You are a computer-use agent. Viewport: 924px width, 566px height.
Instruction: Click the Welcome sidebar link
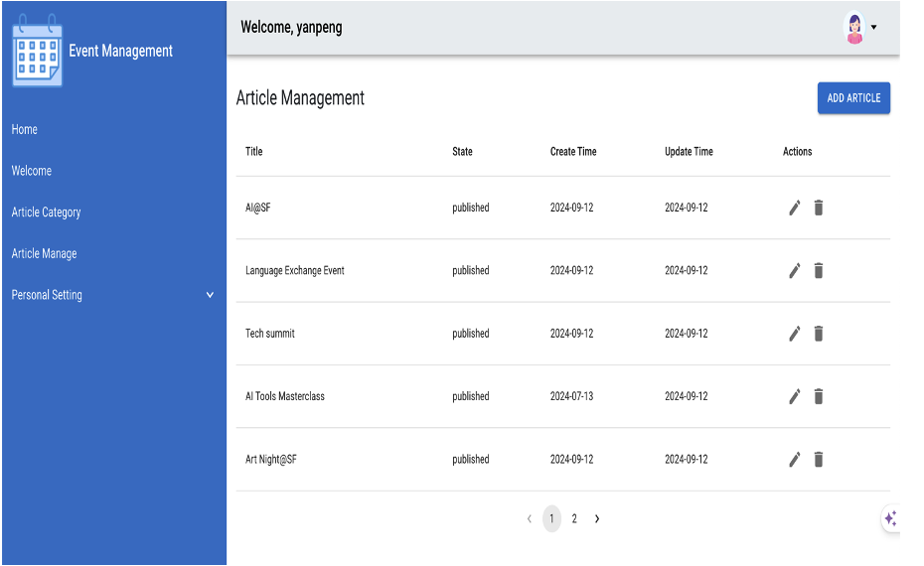tap(32, 171)
